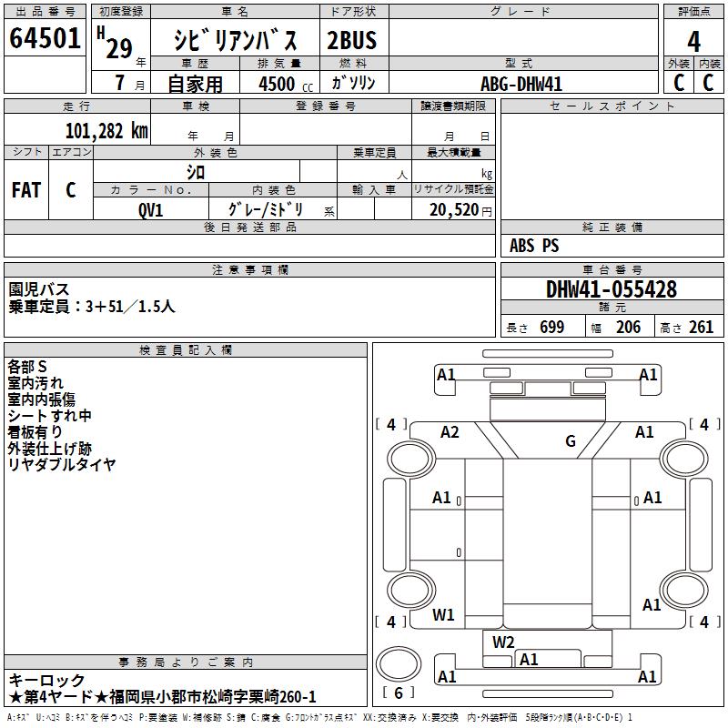
Task: Select the 後日発送部品 header
Action: coord(249,227)
